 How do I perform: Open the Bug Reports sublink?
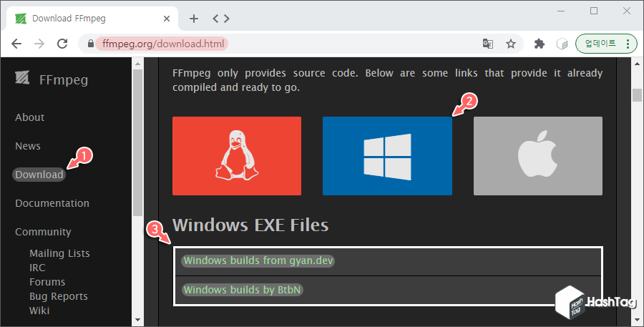click(59, 297)
